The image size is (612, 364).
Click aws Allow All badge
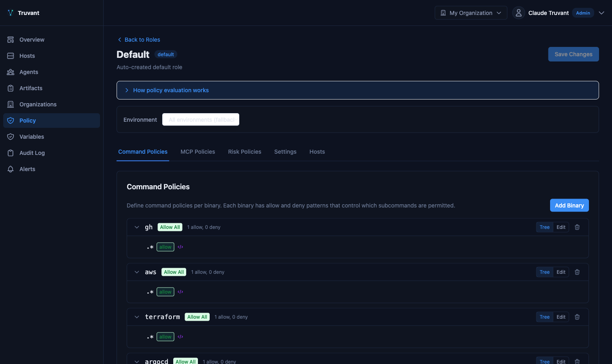point(174,272)
